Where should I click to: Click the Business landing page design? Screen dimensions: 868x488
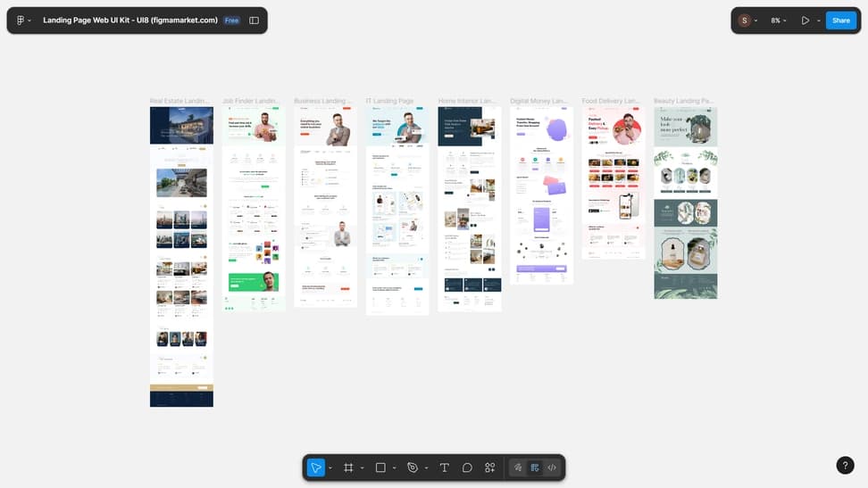coord(325,207)
